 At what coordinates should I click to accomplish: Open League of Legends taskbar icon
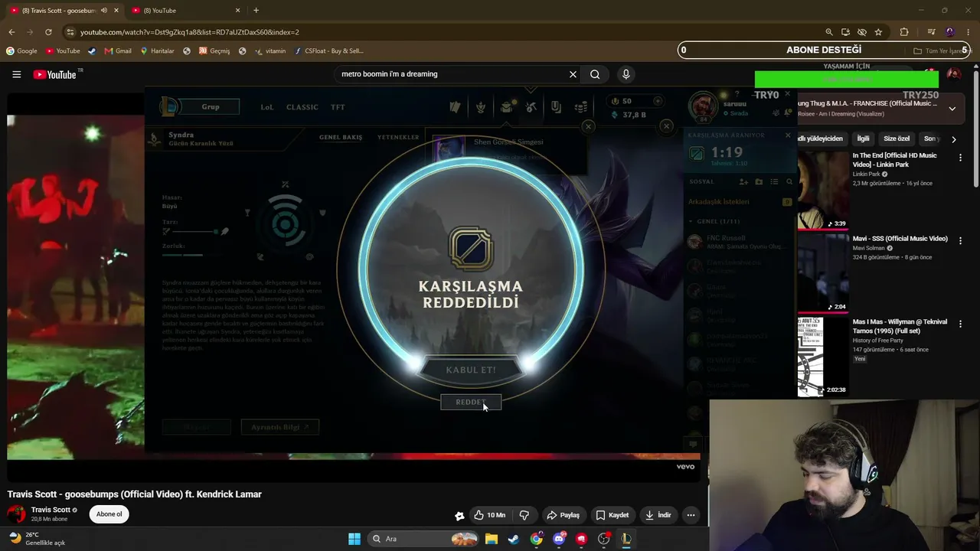pyautogui.click(x=626, y=539)
